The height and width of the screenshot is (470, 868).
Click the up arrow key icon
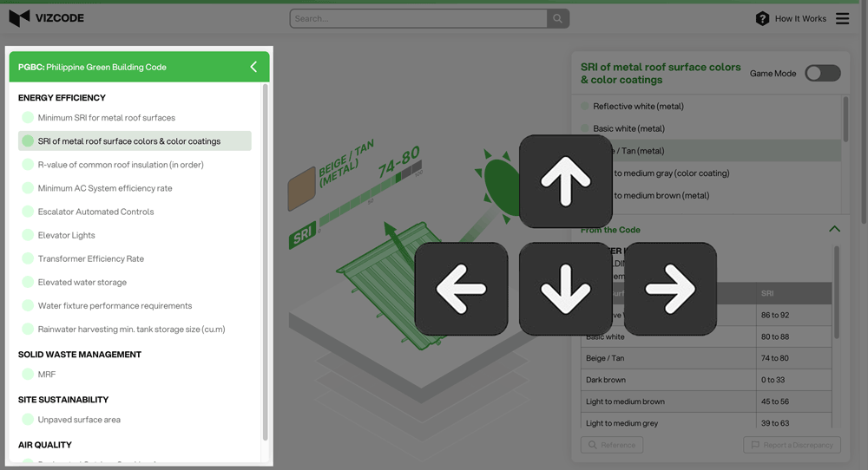(x=565, y=181)
